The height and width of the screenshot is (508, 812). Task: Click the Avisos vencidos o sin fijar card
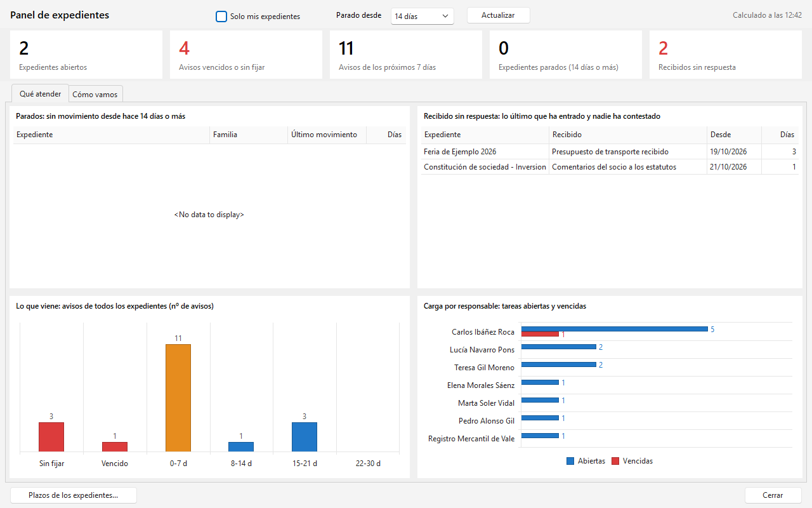click(246, 55)
